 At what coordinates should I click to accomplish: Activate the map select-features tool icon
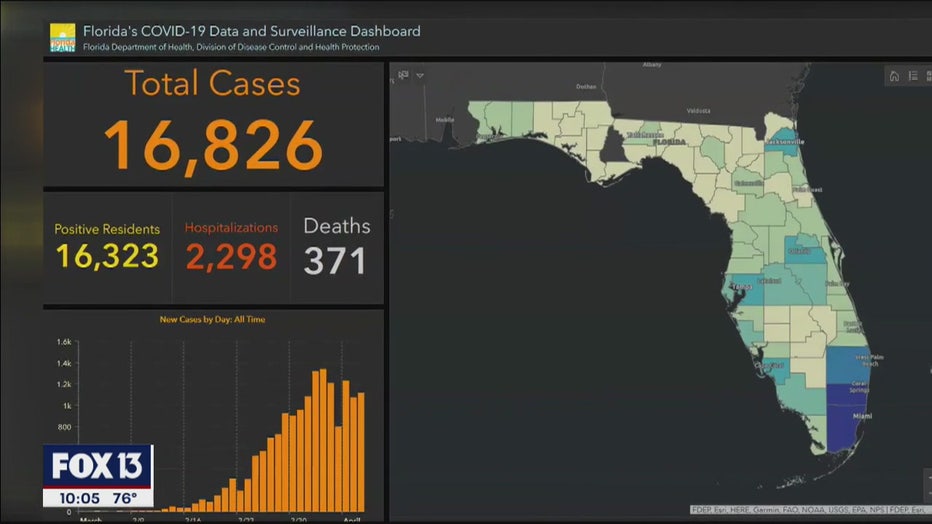(x=404, y=75)
